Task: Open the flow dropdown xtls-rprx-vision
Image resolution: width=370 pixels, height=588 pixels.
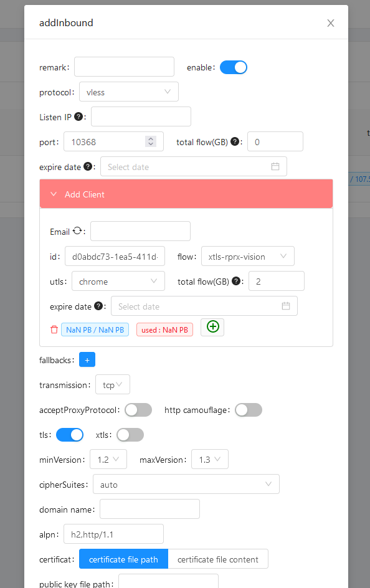Action: (248, 256)
